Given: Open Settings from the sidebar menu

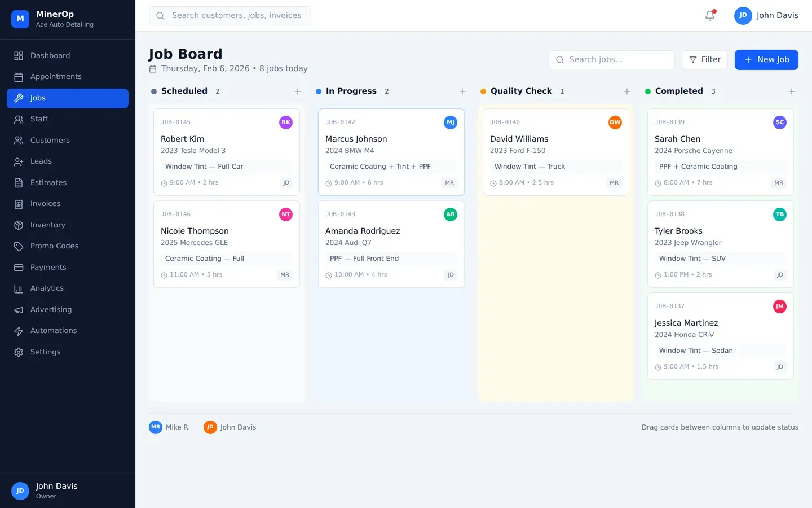Looking at the screenshot, I should tap(45, 352).
